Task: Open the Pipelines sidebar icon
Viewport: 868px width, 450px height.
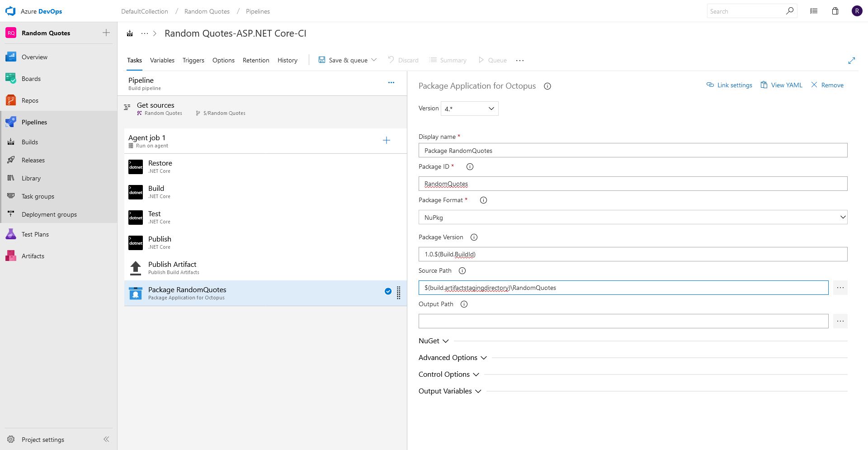Action: coord(11,122)
